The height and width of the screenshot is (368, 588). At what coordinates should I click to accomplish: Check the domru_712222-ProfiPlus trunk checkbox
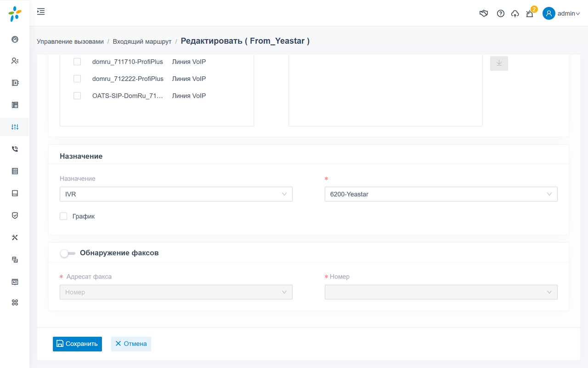[77, 79]
